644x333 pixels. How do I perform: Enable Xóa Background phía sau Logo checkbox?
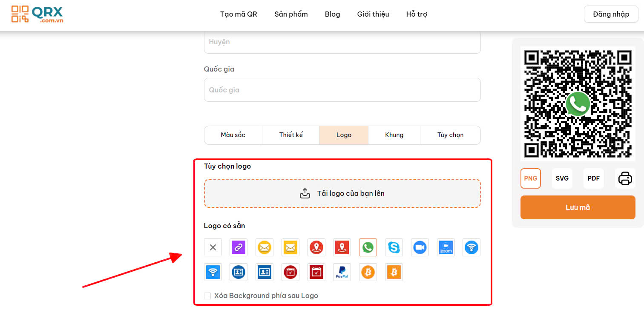(x=207, y=296)
